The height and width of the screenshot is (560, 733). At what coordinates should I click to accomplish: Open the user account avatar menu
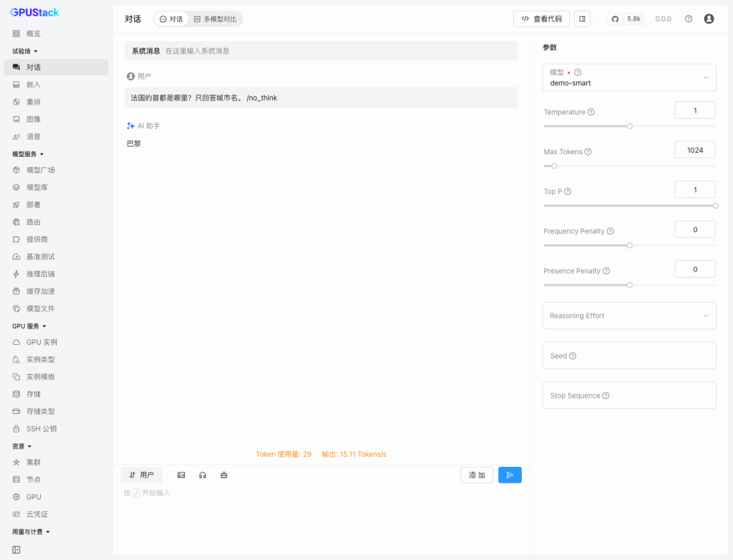[709, 19]
